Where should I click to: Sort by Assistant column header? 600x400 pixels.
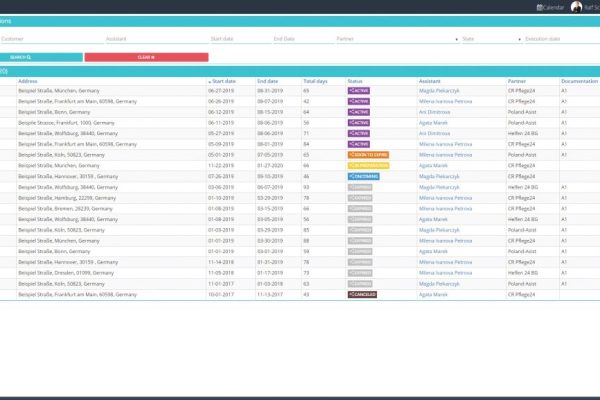430,81
